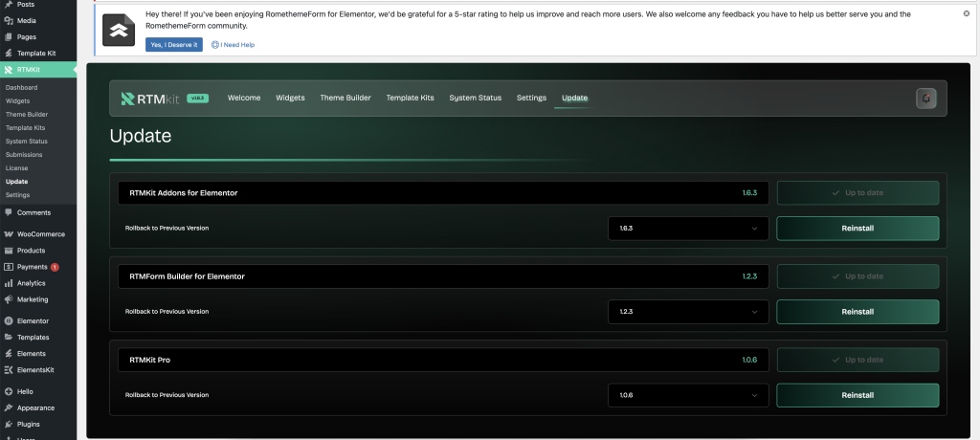The image size is (980, 440).
Task: Reinstall RTMKit Addons for Elementor
Action: (857, 228)
